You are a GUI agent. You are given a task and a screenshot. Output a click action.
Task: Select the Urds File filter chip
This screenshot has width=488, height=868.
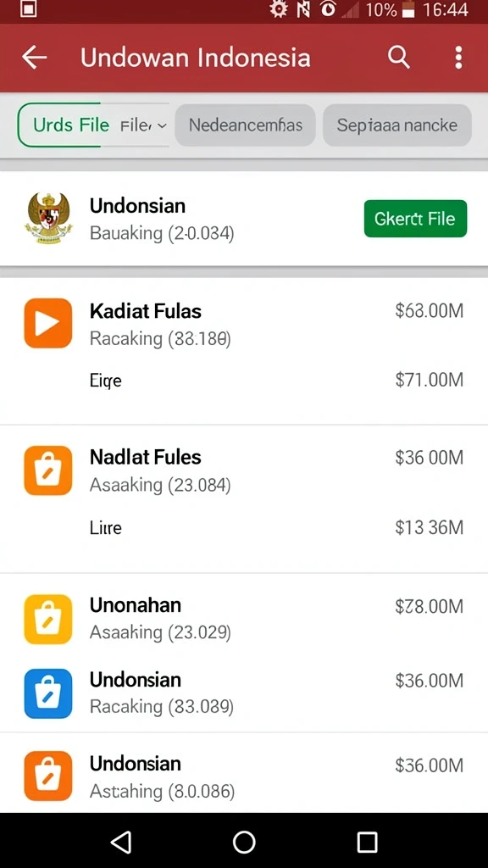71,125
